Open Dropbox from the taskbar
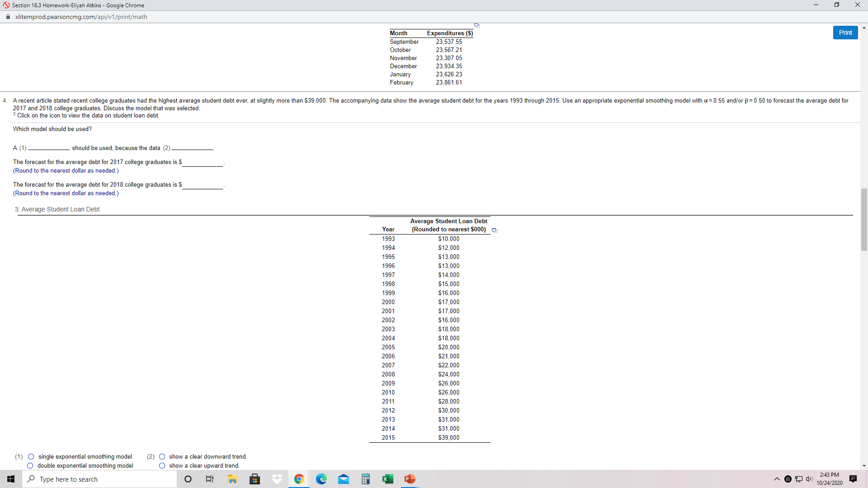Viewport: 868px width, 488px height. tap(277, 479)
